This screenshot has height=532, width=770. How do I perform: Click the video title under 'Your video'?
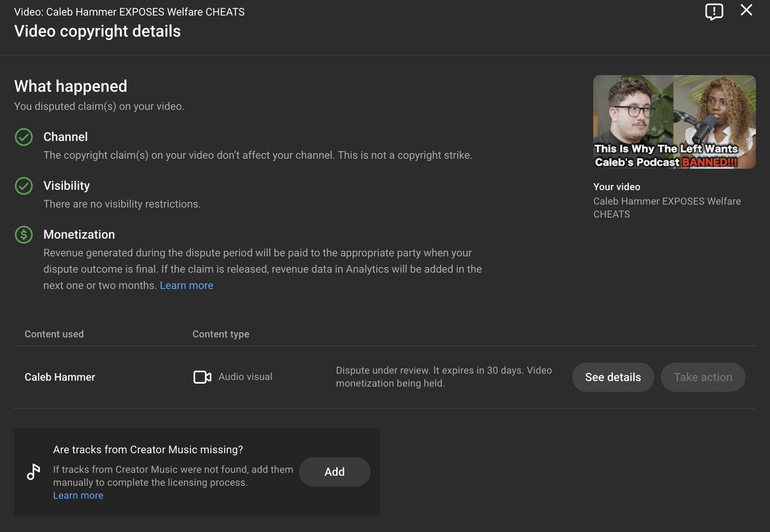pyautogui.click(x=667, y=207)
